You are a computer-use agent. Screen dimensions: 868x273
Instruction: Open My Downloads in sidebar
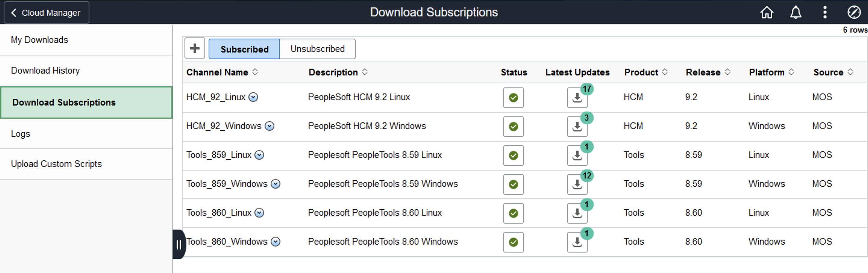point(39,40)
